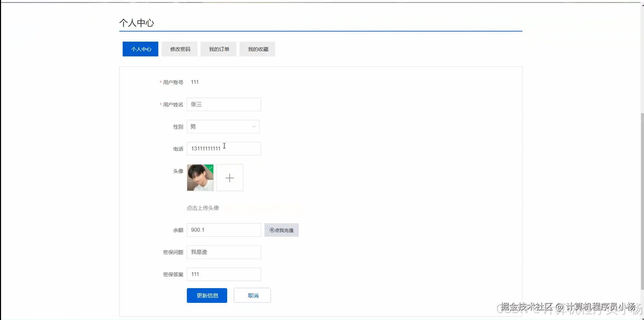Click the recharge coin icon beside 点我充值
Screen dimensions: 644x320
pos(272,230)
